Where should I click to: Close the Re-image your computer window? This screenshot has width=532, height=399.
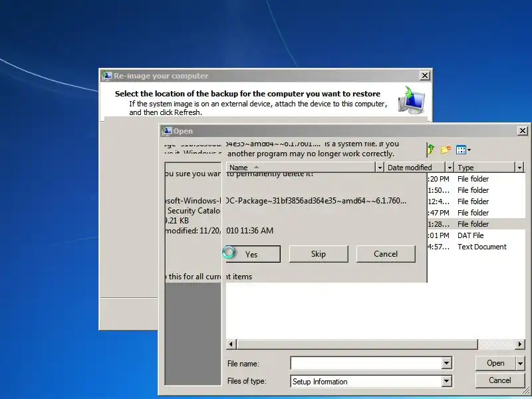pyautogui.click(x=424, y=75)
